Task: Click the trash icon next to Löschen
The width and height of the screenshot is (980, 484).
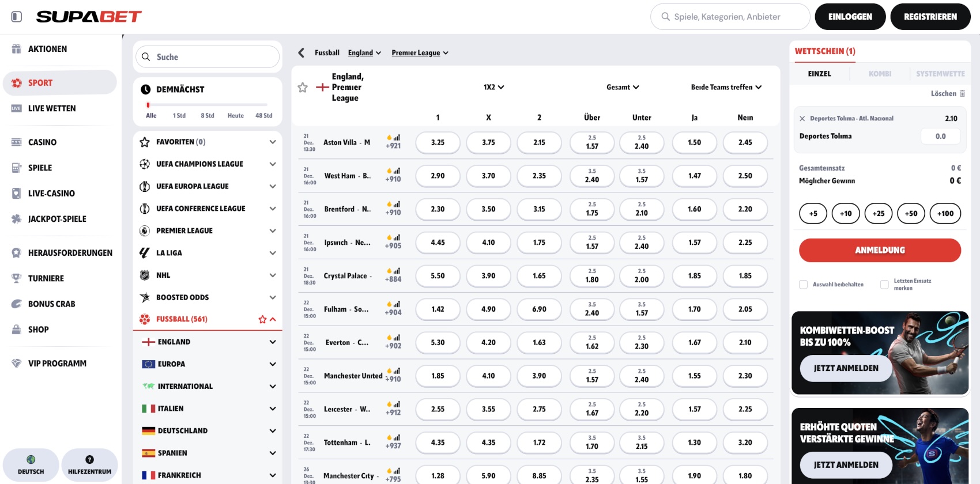Action: pyautogui.click(x=962, y=93)
